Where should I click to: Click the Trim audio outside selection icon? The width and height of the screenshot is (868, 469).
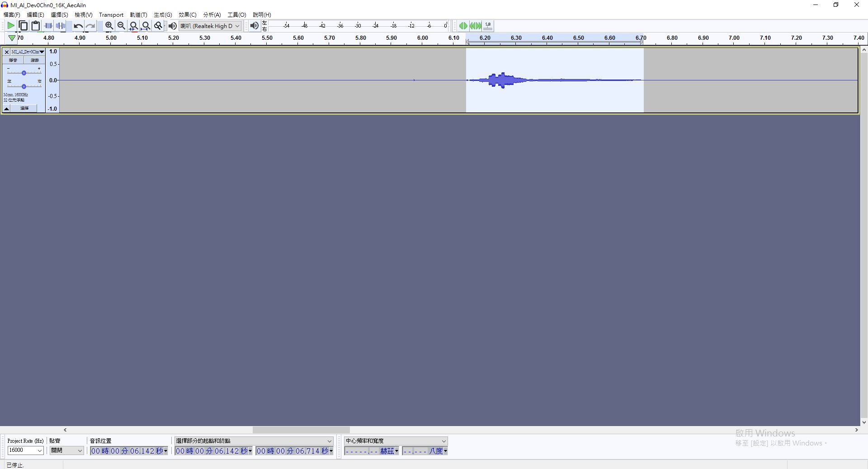point(48,26)
